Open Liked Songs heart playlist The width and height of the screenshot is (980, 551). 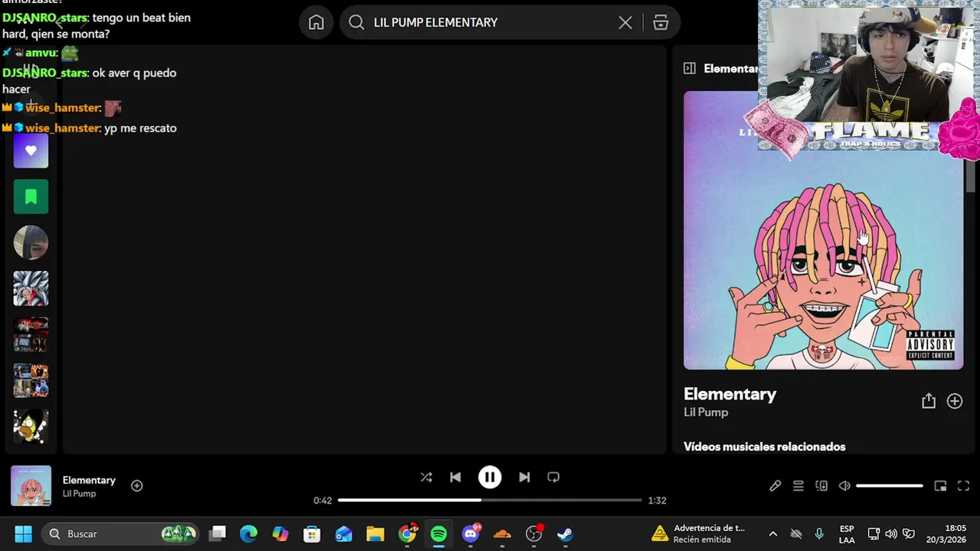click(x=31, y=151)
